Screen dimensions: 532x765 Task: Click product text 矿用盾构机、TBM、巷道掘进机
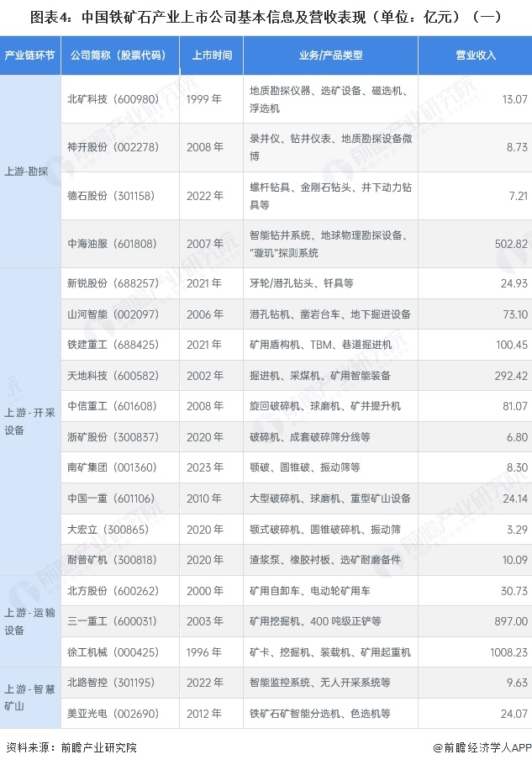click(321, 345)
